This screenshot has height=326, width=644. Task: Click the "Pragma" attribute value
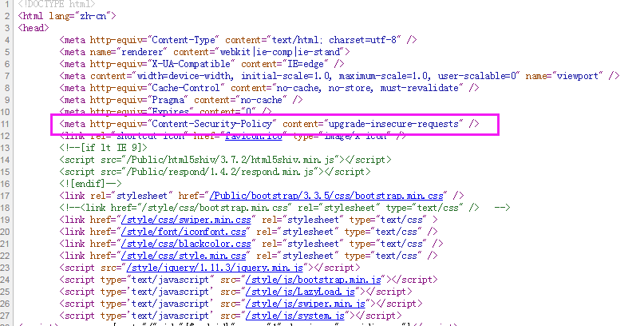[168, 100]
